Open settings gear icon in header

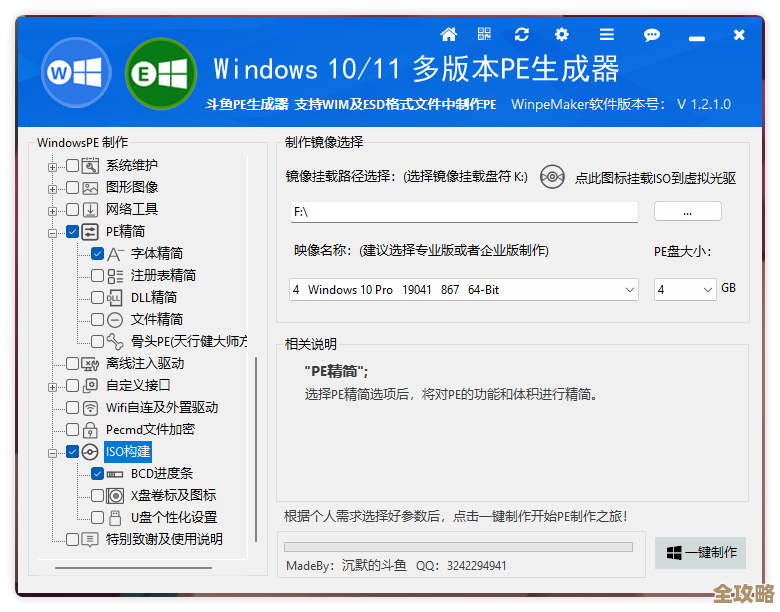point(562,34)
